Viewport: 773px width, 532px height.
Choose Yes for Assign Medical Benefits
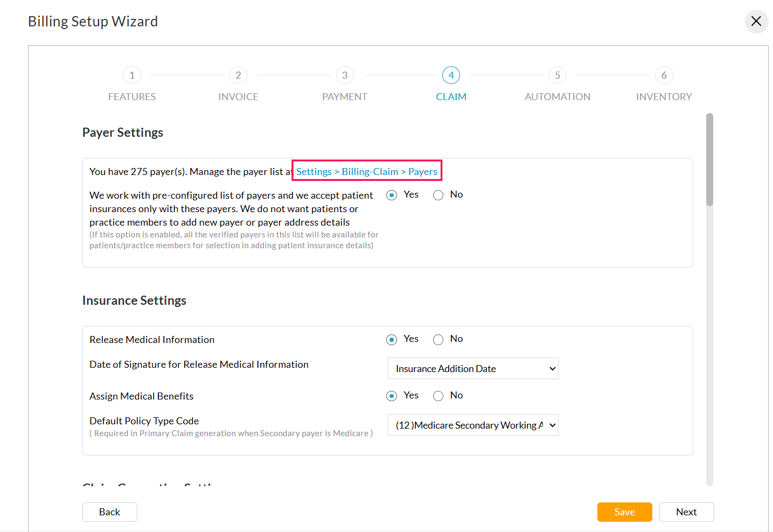[392, 396]
